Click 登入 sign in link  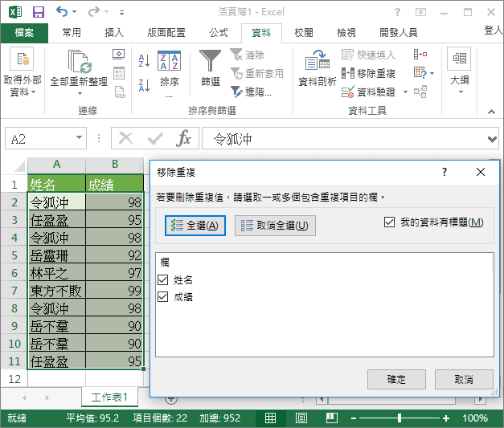(493, 31)
